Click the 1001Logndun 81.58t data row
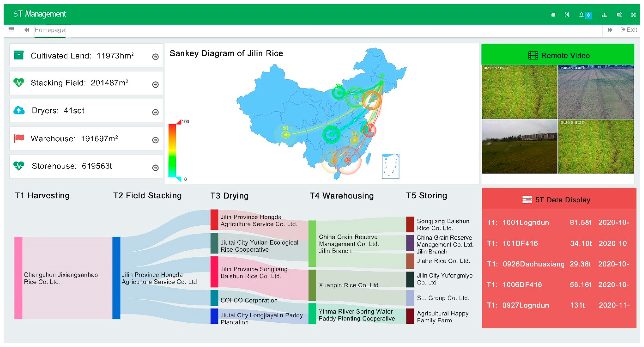This screenshot has height=347, width=644. 558,222
